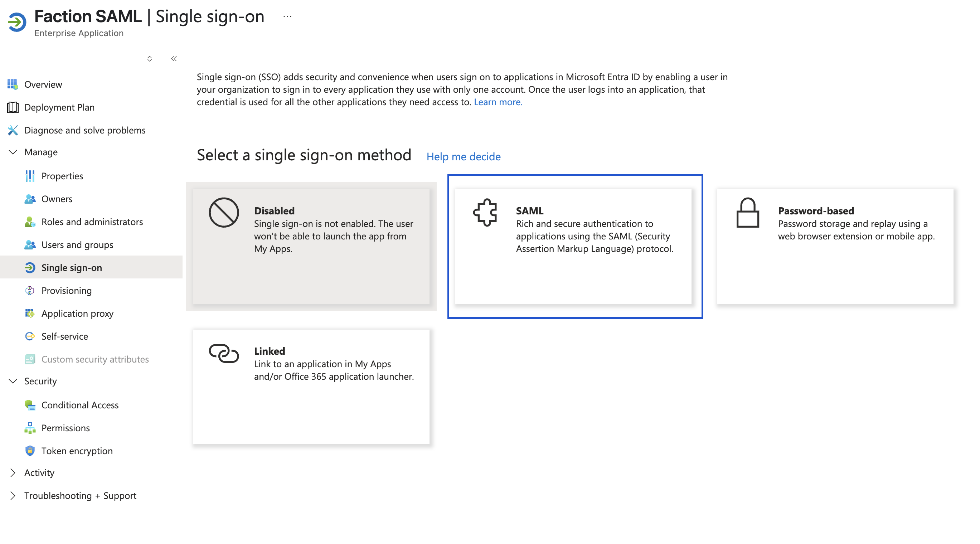Click the Application proxy icon
This screenshot has height=544, width=980.
(30, 314)
